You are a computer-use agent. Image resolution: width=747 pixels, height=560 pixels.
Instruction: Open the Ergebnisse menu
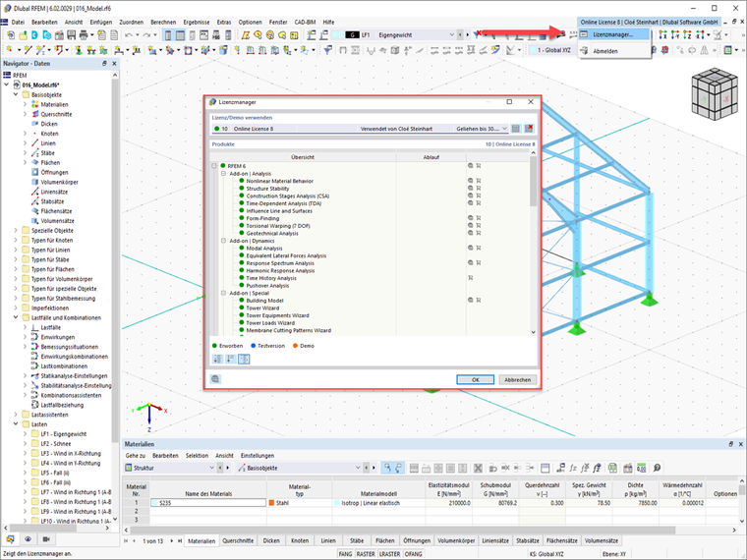tap(197, 22)
